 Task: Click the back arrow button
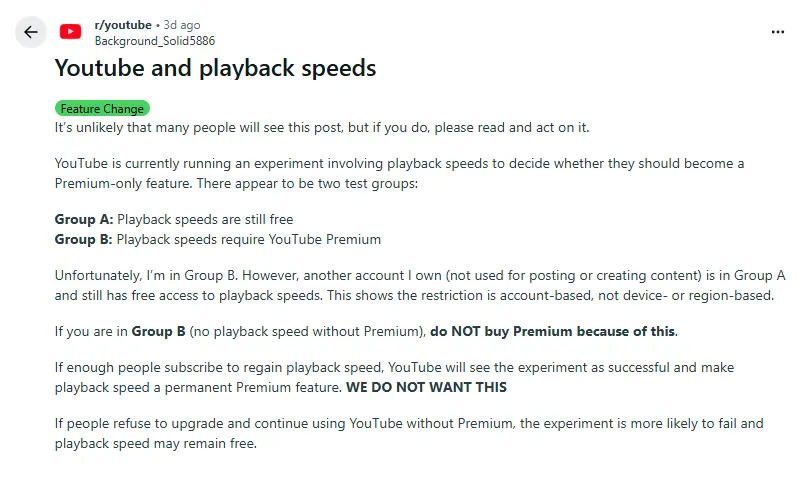click(x=31, y=32)
